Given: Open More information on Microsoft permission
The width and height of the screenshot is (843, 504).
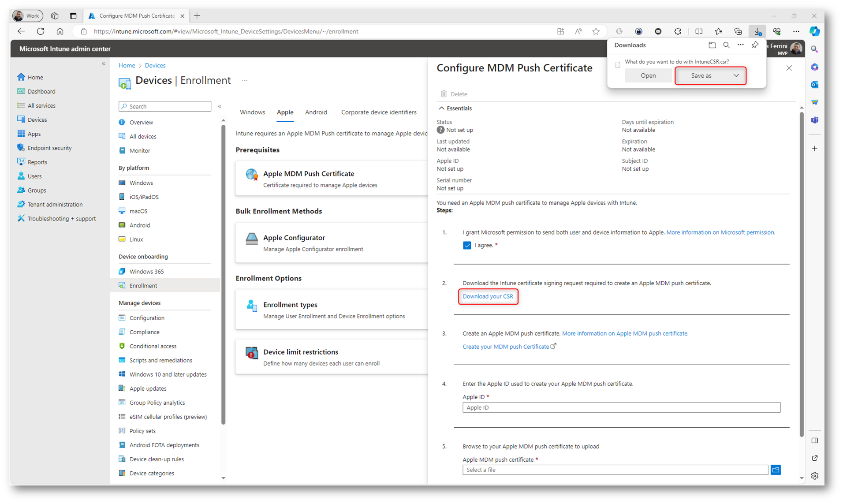Looking at the screenshot, I should (x=720, y=232).
